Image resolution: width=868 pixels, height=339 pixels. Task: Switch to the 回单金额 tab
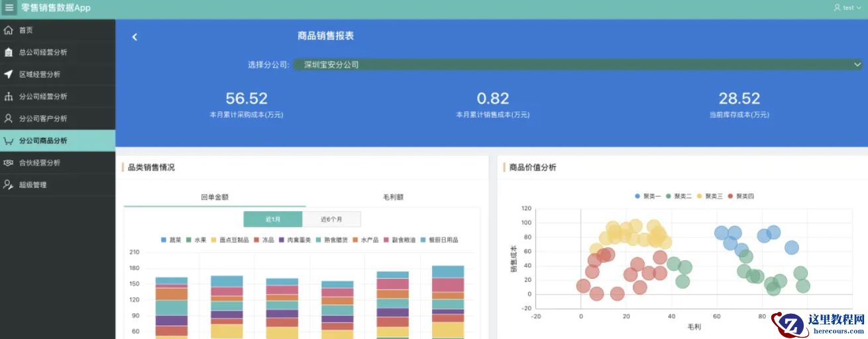pos(215,197)
